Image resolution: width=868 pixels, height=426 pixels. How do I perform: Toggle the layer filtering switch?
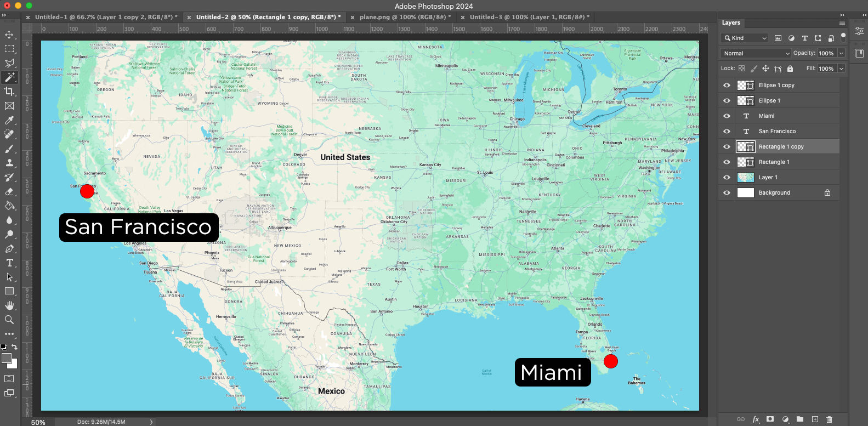(843, 37)
